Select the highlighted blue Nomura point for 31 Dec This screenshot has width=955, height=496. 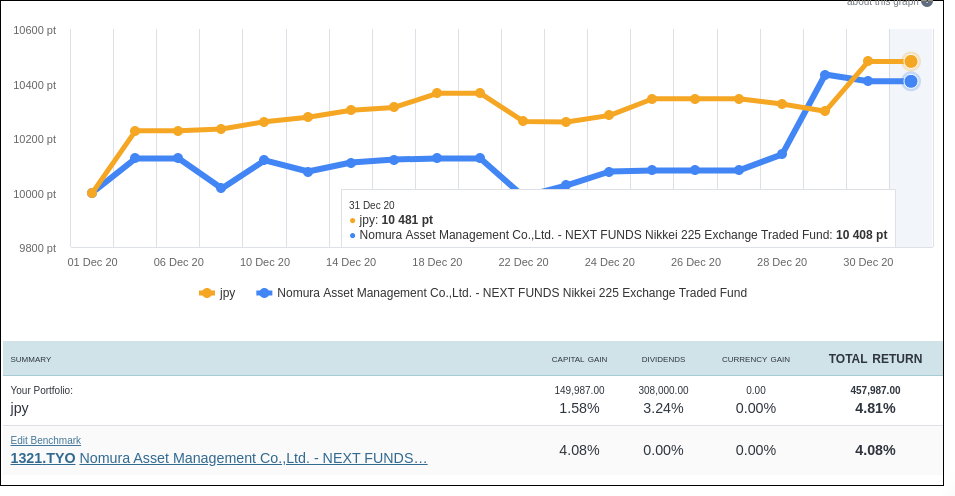[x=911, y=81]
